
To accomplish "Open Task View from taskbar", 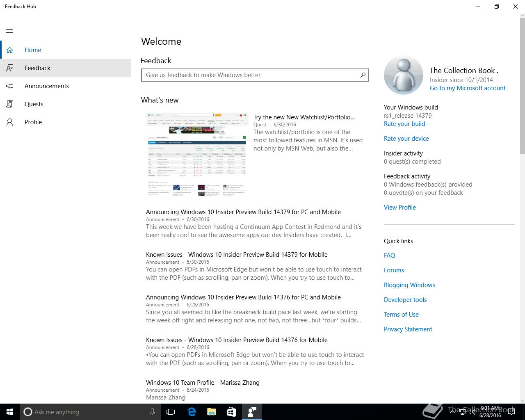I will point(171,412).
